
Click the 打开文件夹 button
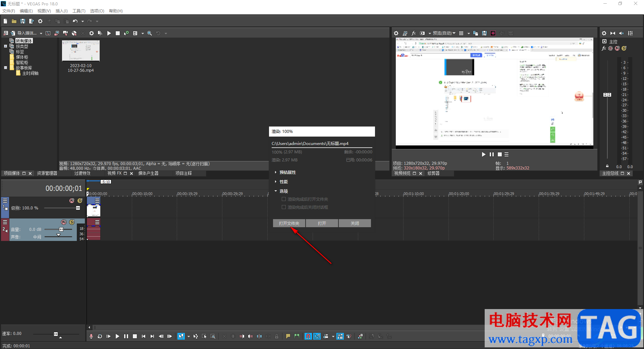coord(289,223)
